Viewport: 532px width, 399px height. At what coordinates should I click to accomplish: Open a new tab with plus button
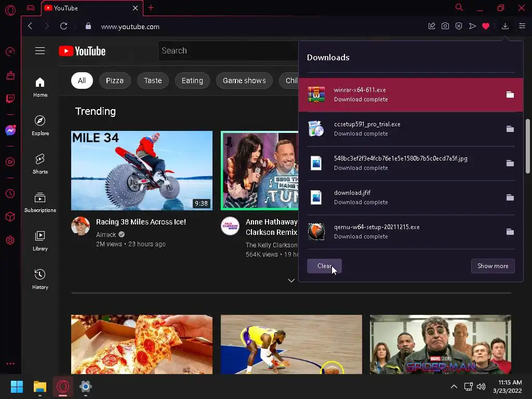[151, 8]
